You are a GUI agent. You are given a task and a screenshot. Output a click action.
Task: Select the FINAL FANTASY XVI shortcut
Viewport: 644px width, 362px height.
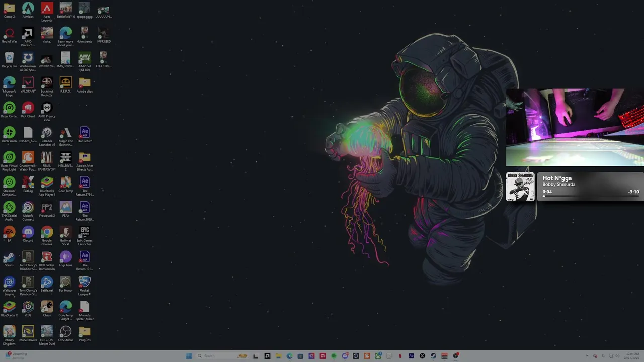pos(47,161)
